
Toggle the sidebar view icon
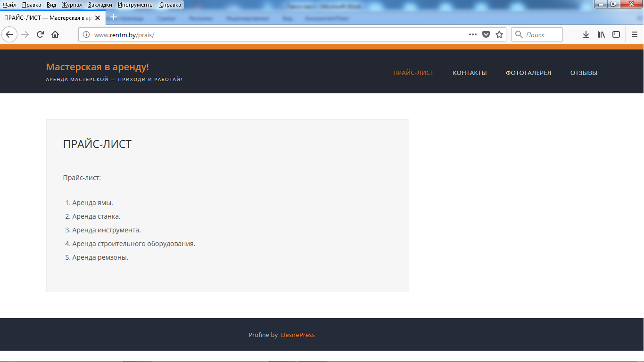616,34
